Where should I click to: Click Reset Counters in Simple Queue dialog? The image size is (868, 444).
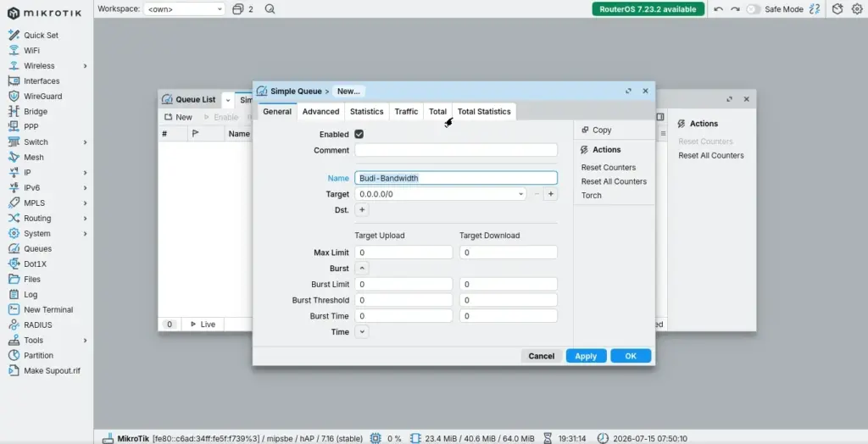tap(609, 167)
